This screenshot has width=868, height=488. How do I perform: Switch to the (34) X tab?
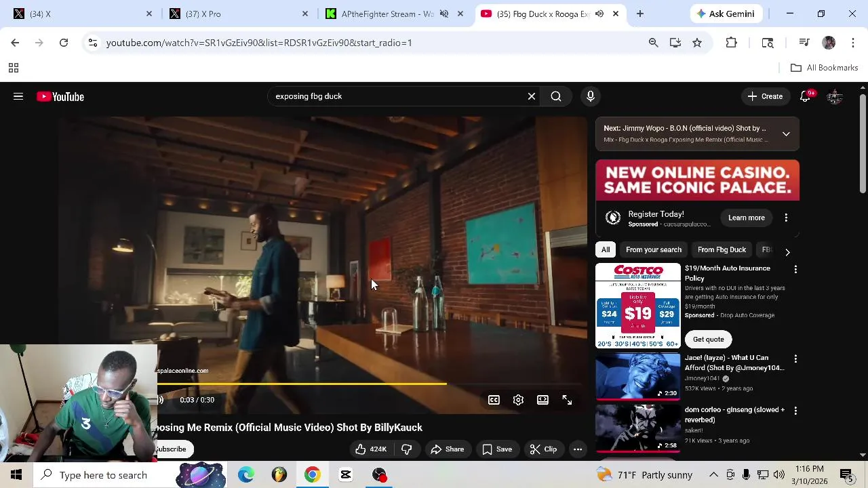click(x=81, y=14)
